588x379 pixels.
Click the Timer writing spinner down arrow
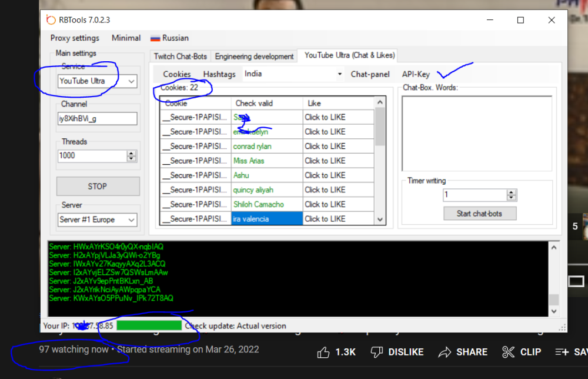[512, 198]
